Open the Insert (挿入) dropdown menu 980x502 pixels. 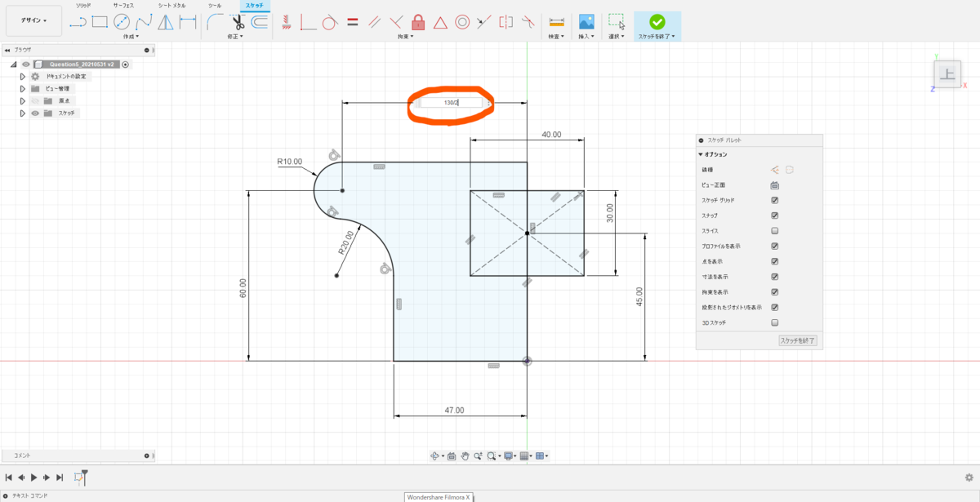(x=586, y=37)
